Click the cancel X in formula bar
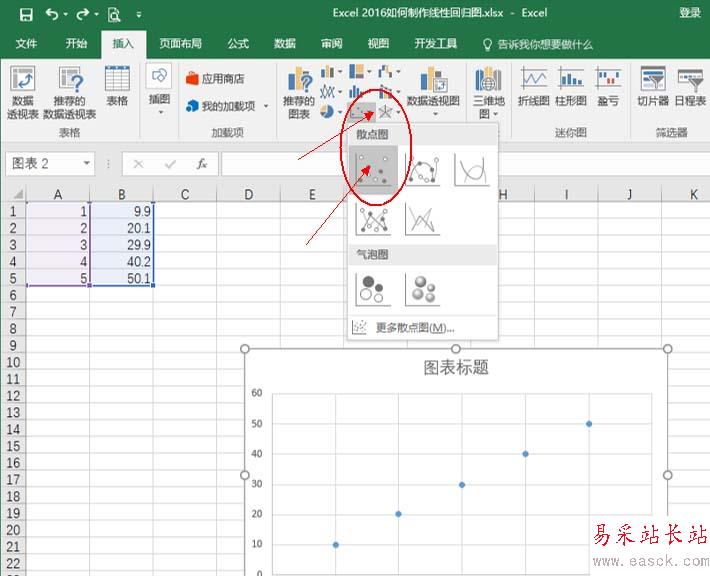This screenshot has height=576, width=710. (x=139, y=164)
